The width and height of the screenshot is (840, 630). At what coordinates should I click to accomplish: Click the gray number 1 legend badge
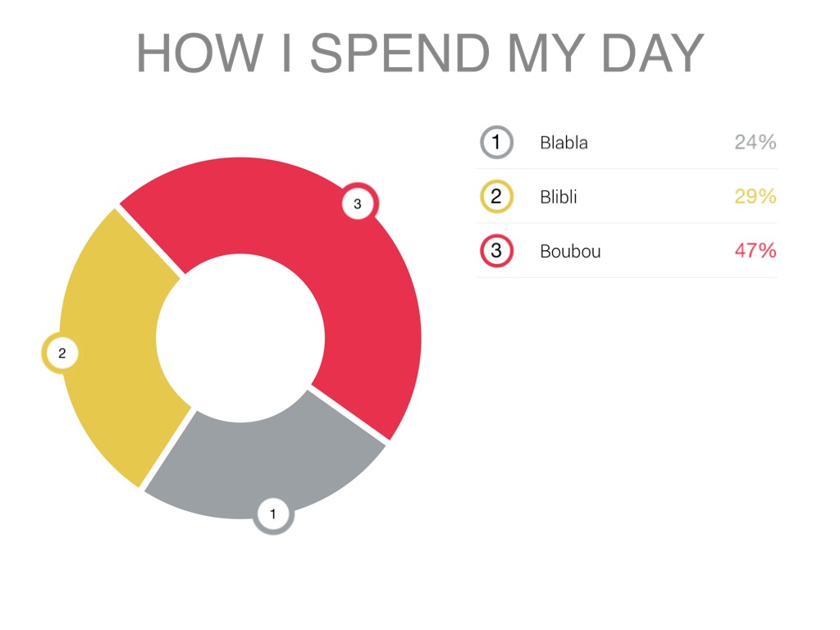click(x=496, y=142)
